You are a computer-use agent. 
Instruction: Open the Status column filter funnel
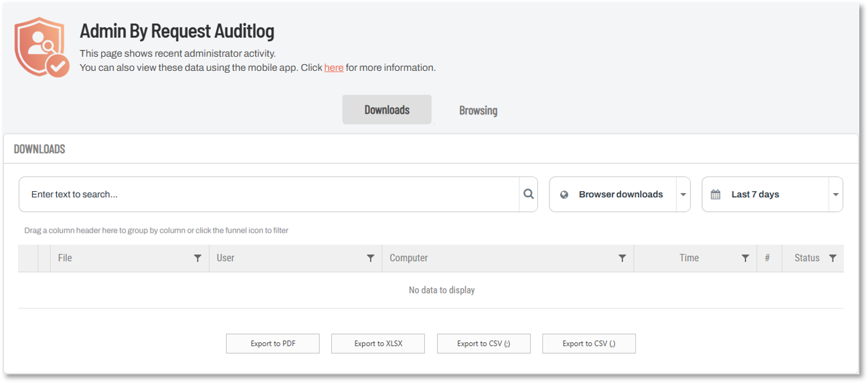833,258
